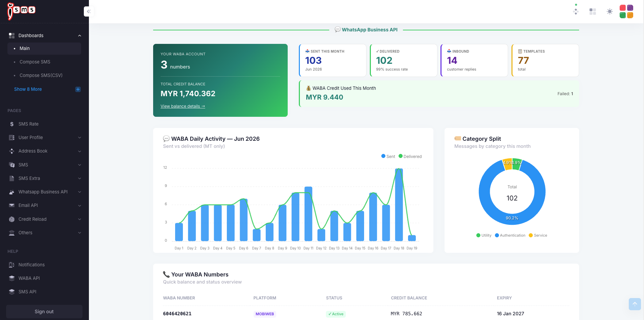This screenshot has height=320, width=644.
Task: Expand the SMS menu chevron
Action: coord(80,165)
